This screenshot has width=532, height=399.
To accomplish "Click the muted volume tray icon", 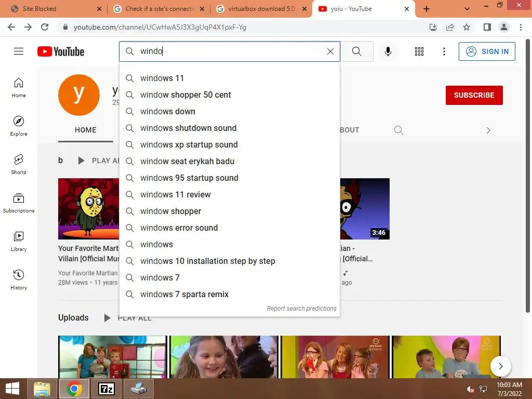I will (x=470, y=389).
